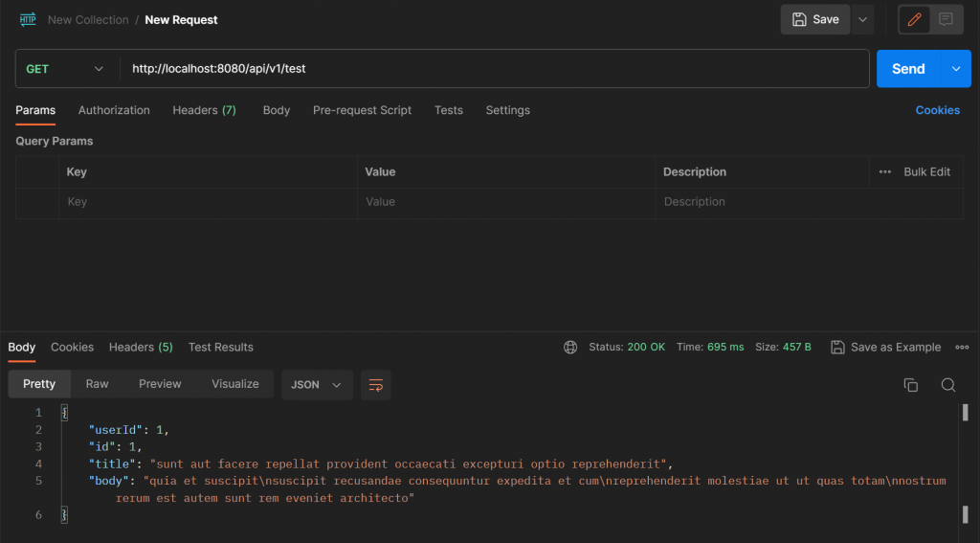Click the pencil edit mode icon
Screen dimensions: 980x543
pyautogui.click(x=914, y=19)
